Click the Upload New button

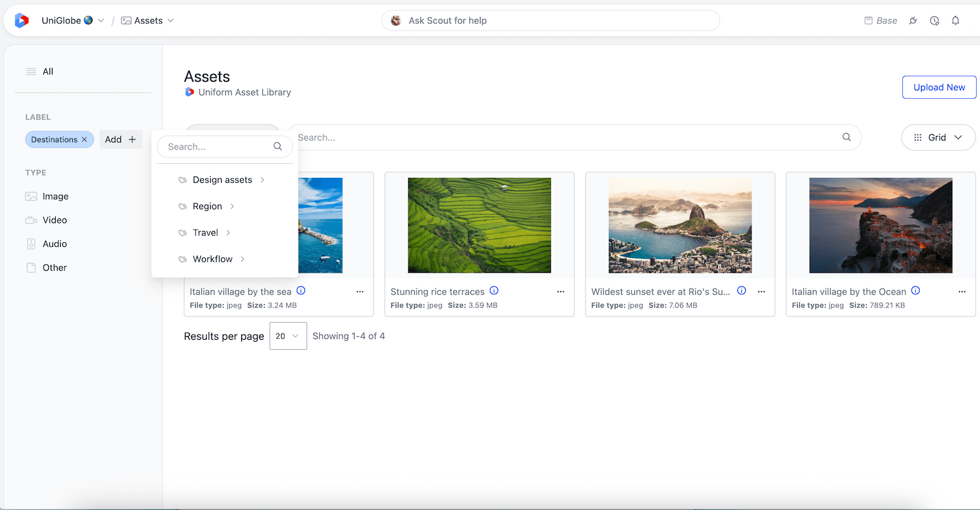point(939,87)
